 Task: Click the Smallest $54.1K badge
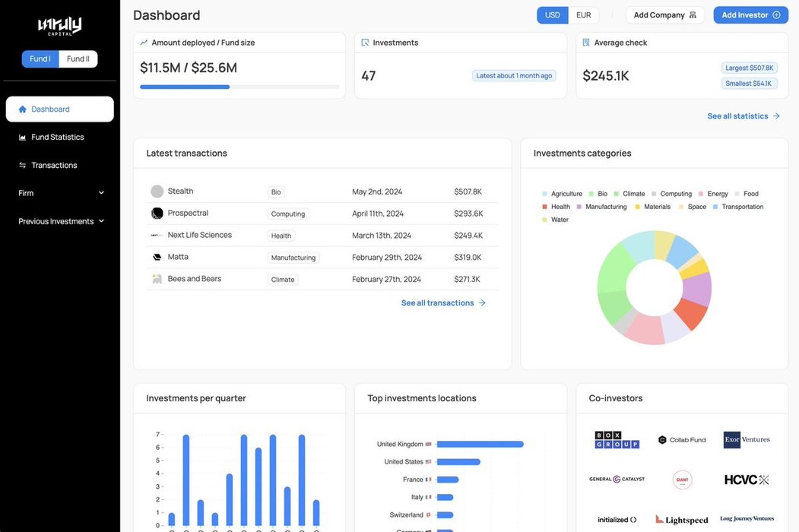(749, 84)
